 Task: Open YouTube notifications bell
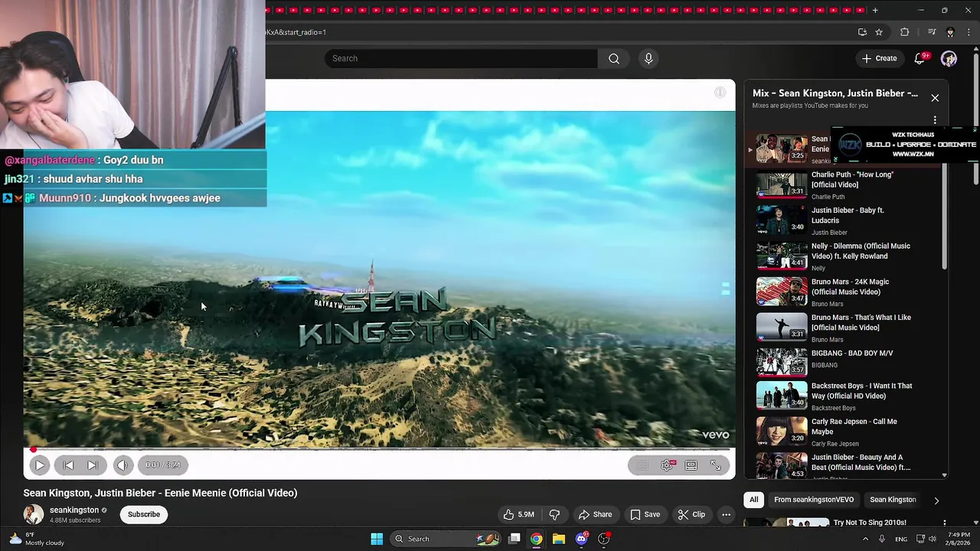click(920, 58)
